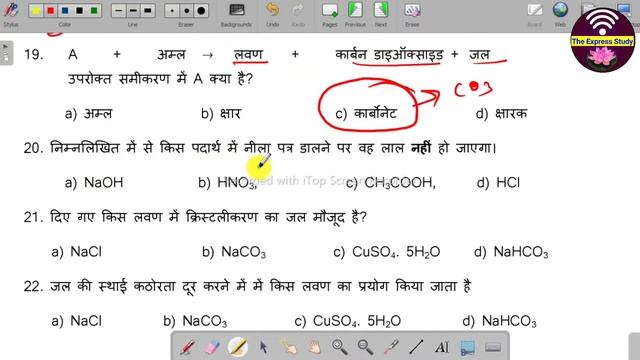Click the bold word नहीं in question 20
The height and width of the screenshot is (360, 640).
pos(421,147)
